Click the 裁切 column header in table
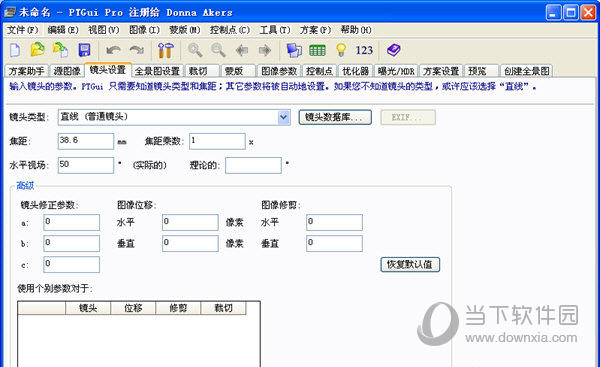 [223, 308]
